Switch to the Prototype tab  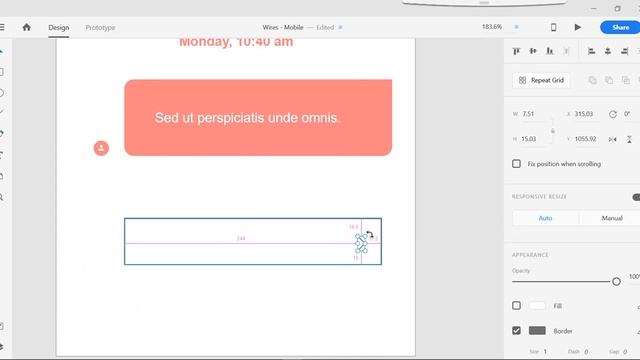click(100, 27)
